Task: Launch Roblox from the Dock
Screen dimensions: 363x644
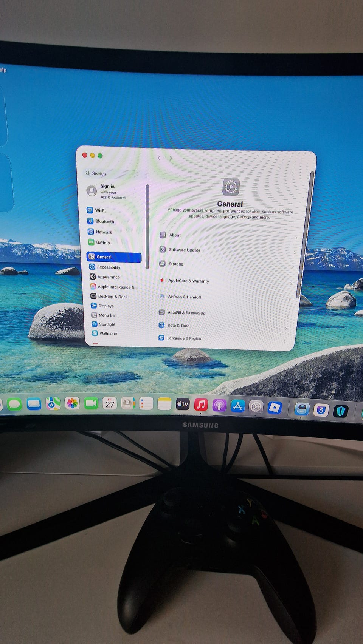Action: tap(275, 408)
